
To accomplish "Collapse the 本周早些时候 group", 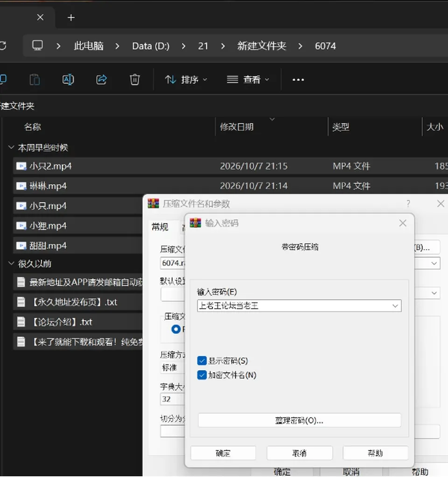I will 11,147.
